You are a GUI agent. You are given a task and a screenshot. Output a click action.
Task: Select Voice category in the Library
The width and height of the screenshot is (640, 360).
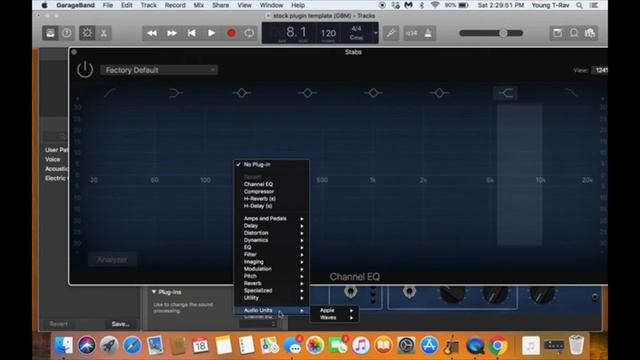tap(53, 160)
